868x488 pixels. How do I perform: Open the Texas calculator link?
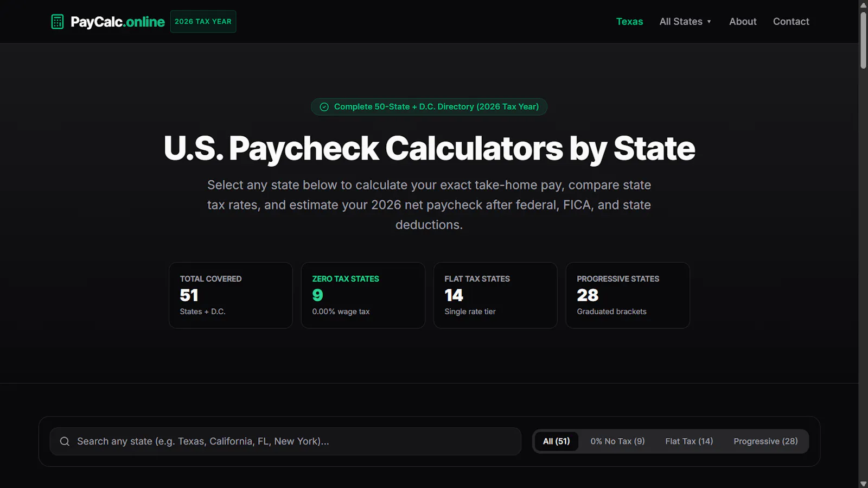(x=629, y=22)
